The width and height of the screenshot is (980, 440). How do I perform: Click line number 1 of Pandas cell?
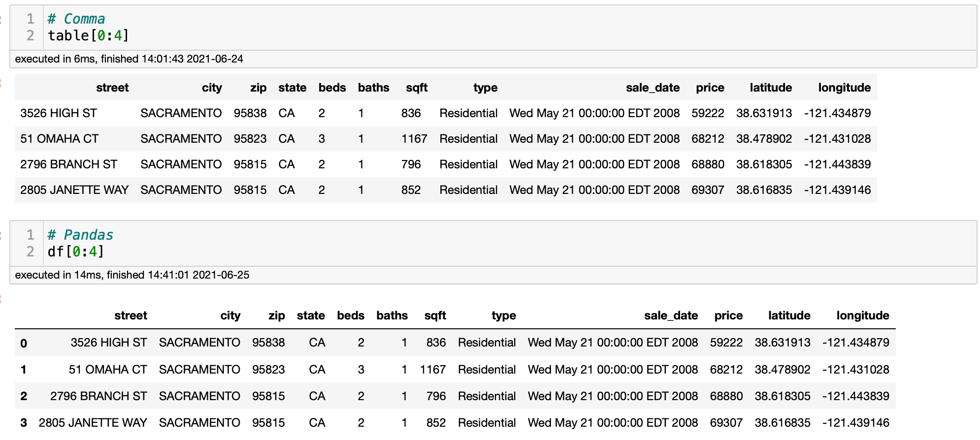pos(31,235)
